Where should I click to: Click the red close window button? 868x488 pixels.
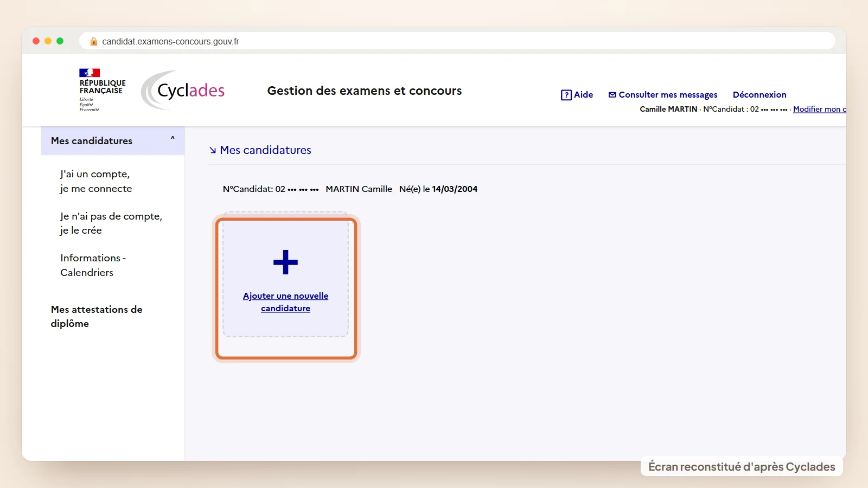(36, 41)
